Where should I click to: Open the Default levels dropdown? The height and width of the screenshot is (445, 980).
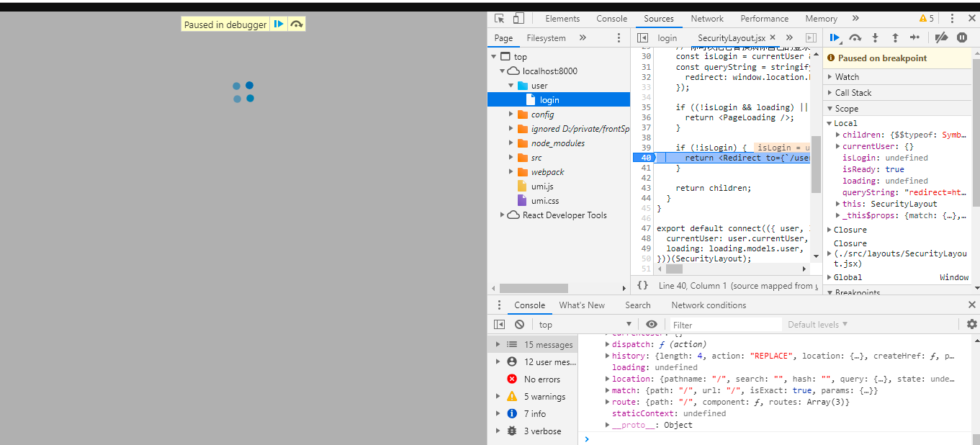point(817,325)
